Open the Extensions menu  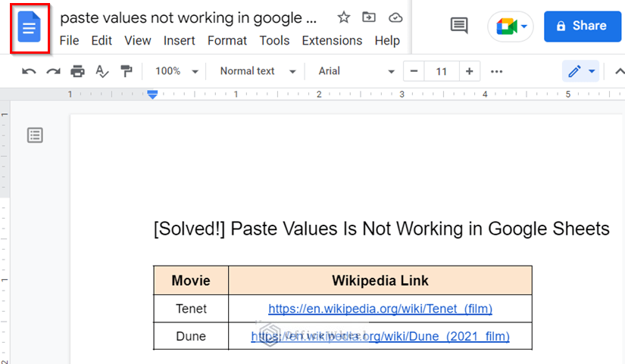[332, 41]
